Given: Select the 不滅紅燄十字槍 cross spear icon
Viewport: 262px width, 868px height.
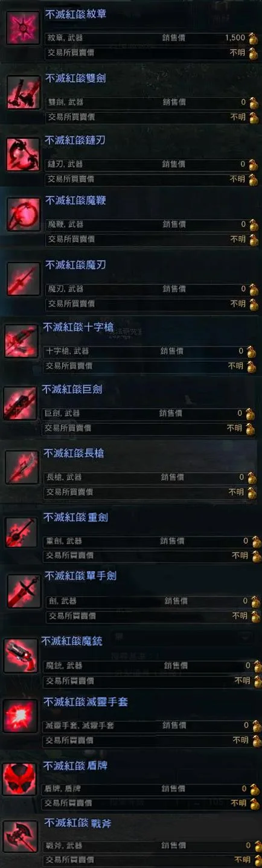Looking at the screenshot, I should point(21,342).
